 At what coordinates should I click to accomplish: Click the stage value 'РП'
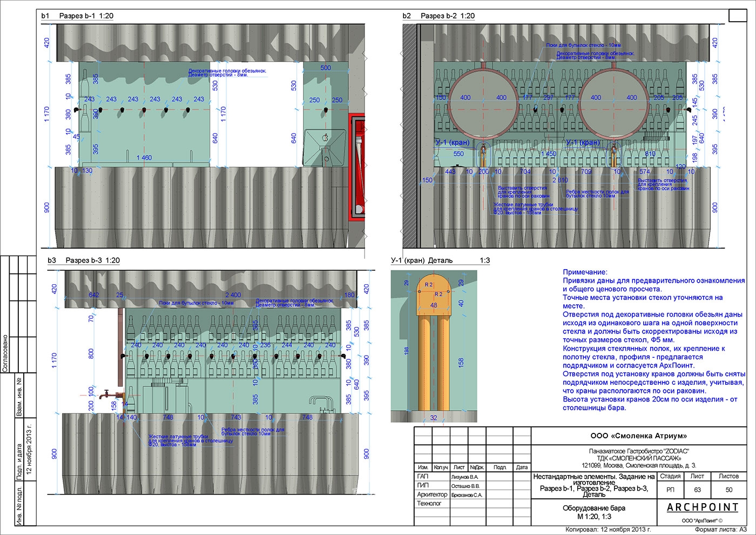pyautogui.click(x=670, y=490)
